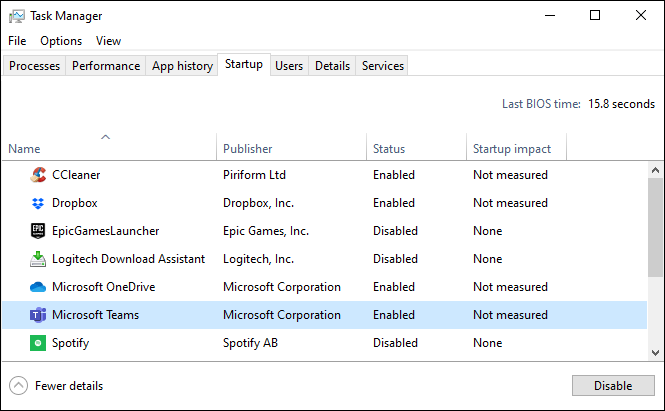
Task: Click the Microsoft OneDrive cloud icon
Action: tap(38, 287)
